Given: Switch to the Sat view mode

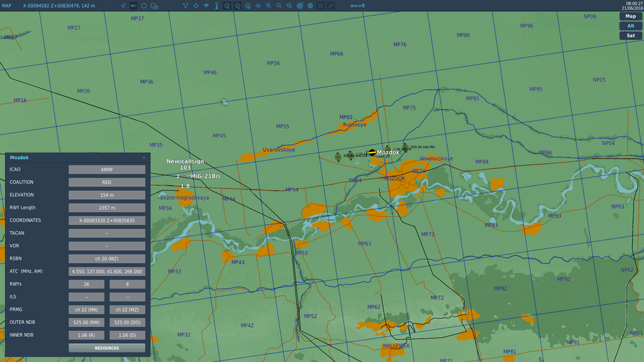Looking at the screenshot, I should tap(630, 35).
